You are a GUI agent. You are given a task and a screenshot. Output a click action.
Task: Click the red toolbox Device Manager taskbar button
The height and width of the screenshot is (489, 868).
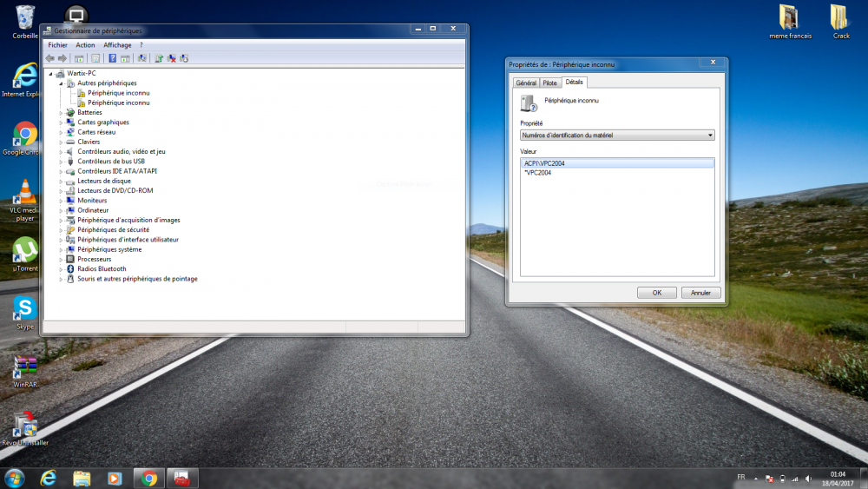point(181,478)
